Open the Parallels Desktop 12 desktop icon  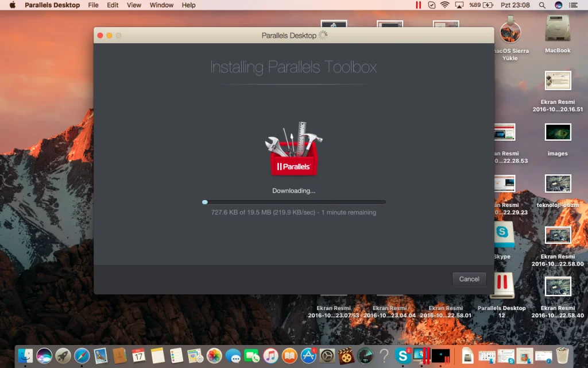(501, 286)
